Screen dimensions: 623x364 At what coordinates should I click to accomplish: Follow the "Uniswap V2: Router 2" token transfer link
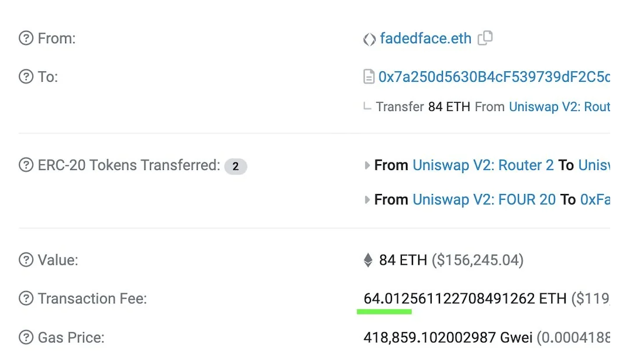point(483,165)
